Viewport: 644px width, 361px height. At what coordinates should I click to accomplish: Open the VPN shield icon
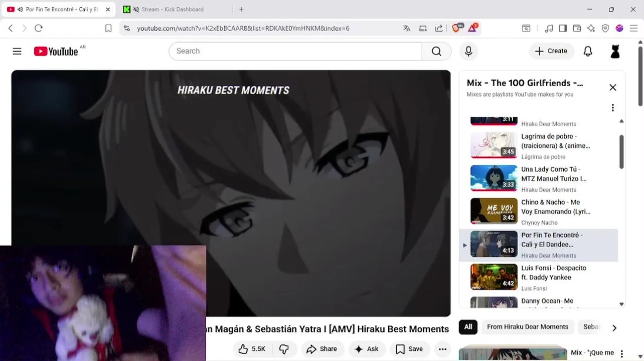(605, 29)
